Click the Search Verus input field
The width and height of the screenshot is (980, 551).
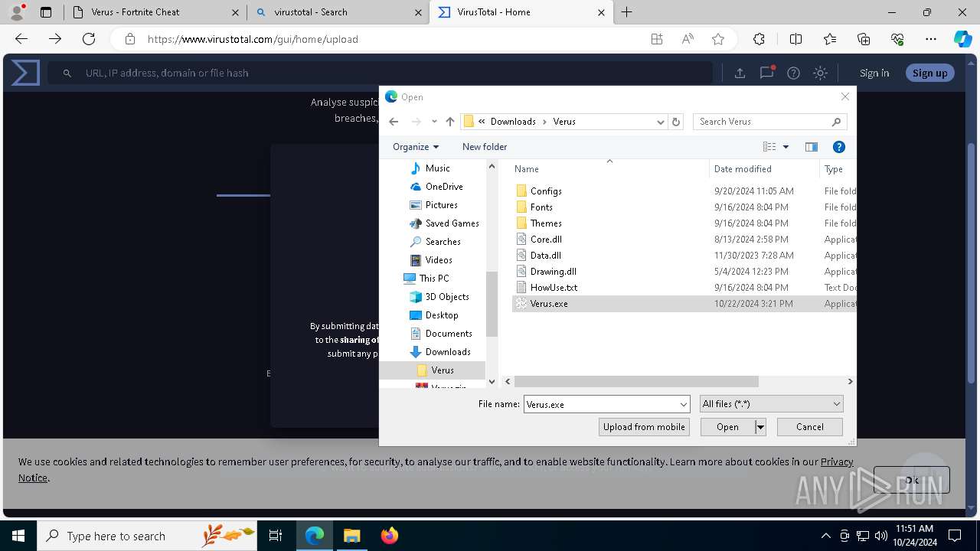tap(769, 122)
